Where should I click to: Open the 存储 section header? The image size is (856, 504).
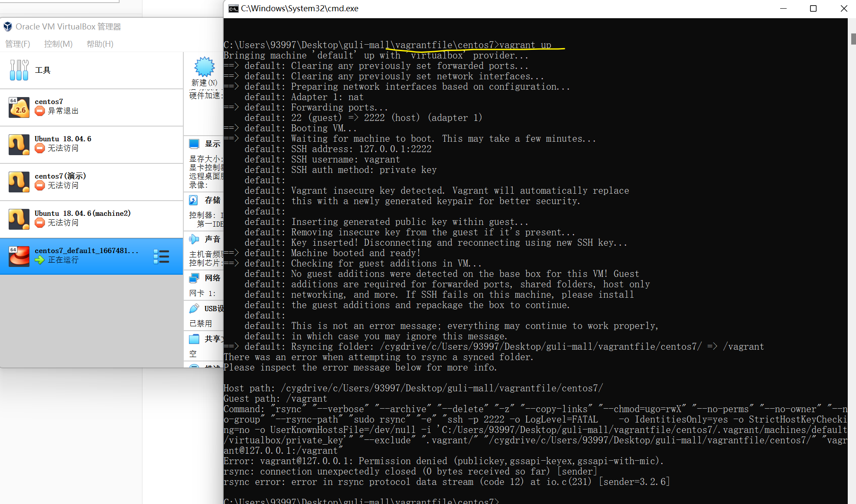pyautogui.click(x=212, y=200)
